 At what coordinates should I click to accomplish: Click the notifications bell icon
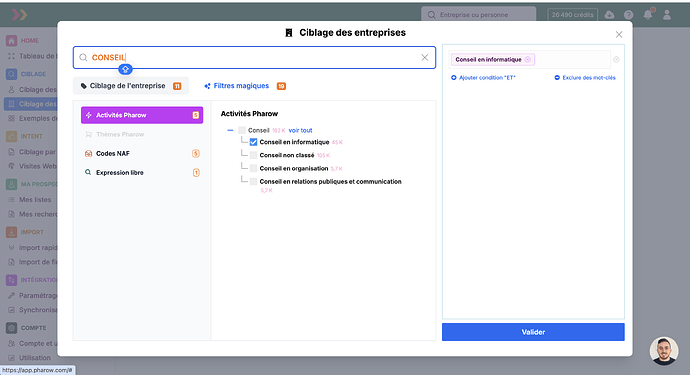click(648, 15)
